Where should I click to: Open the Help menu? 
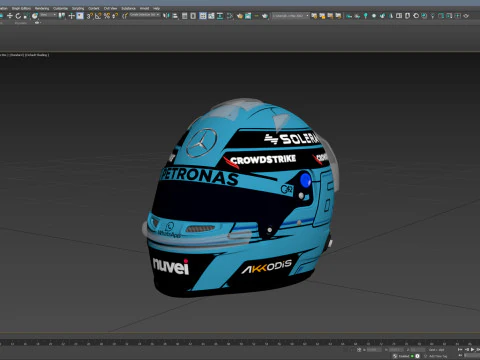click(156, 8)
